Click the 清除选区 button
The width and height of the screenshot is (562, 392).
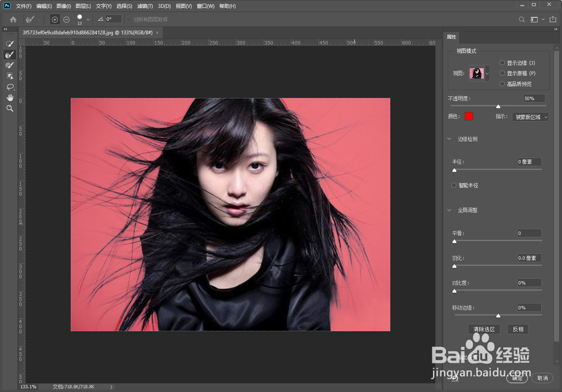click(484, 329)
